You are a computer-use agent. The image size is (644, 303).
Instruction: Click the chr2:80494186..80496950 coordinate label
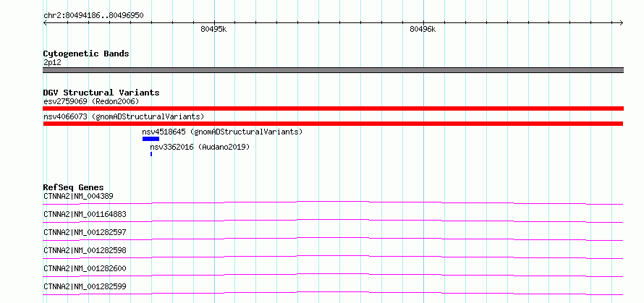[x=93, y=16]
